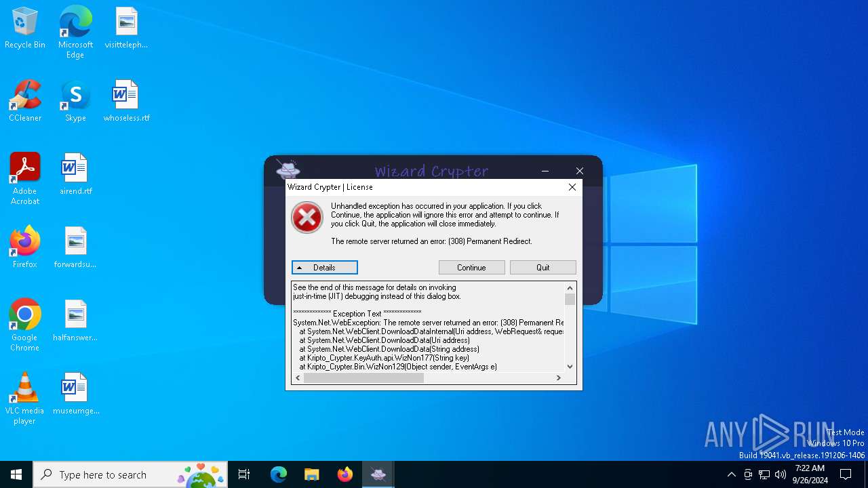Launch Microsoft Edge from the desktop
Viewport: 868px width, 488px height.
point(75,33)
